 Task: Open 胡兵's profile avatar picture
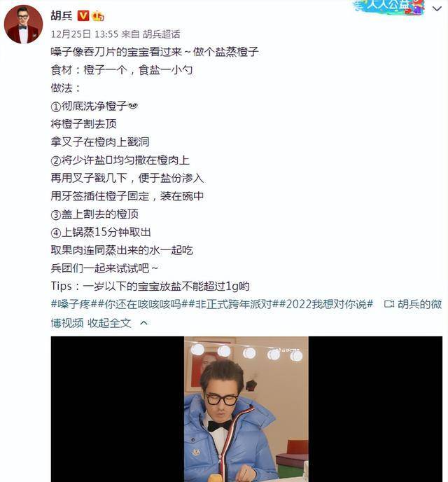[x=23, y=25]
